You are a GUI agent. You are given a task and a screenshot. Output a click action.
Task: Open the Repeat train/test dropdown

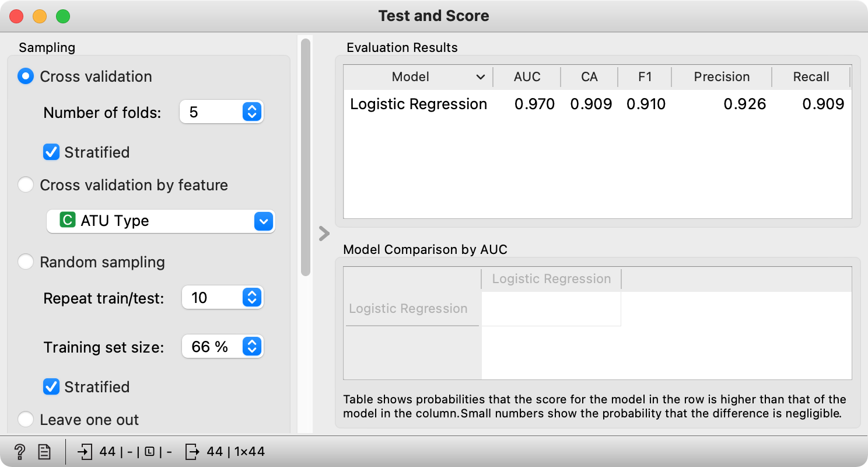point(222,298)
